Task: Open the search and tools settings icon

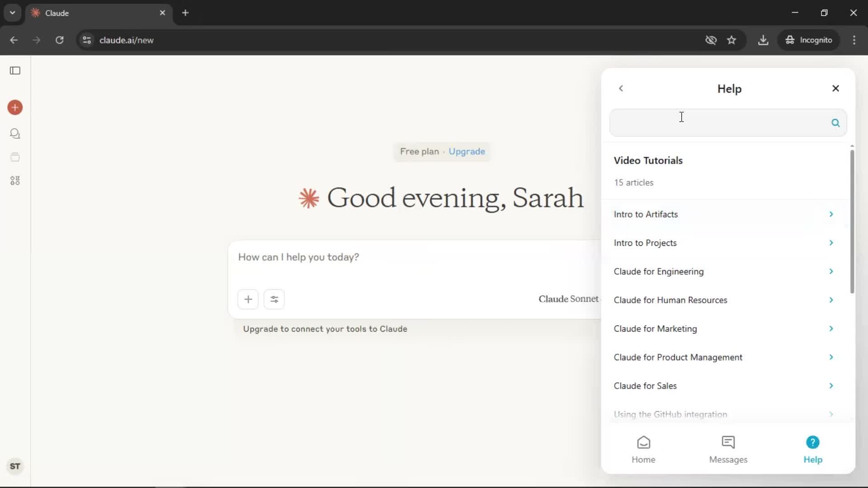Action: 274,299
